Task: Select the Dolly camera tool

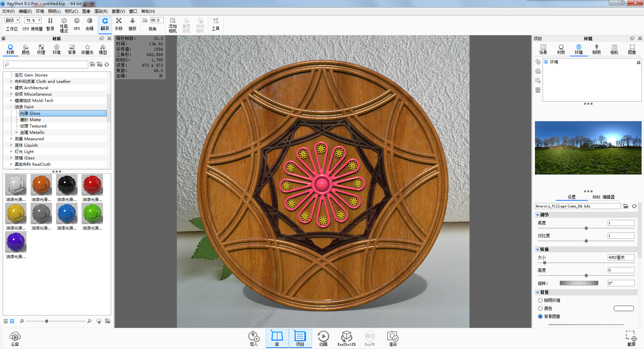Action: coord(133,24)
